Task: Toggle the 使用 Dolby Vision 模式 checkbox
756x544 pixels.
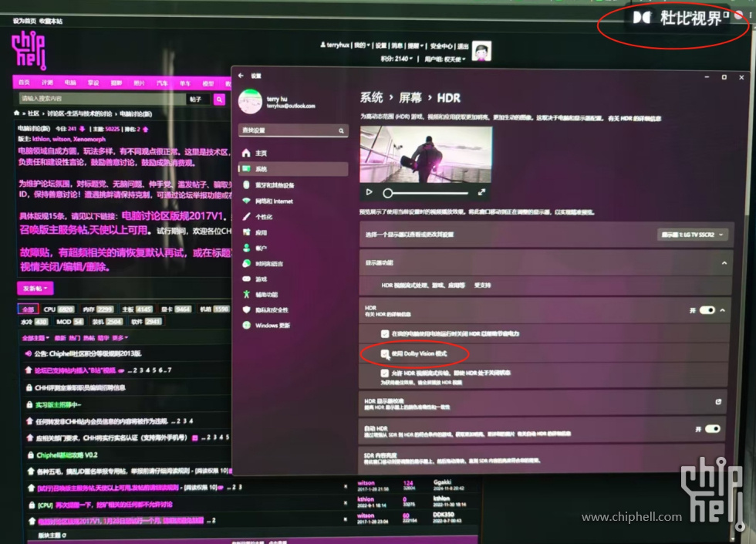Action: tap(384, 353)
